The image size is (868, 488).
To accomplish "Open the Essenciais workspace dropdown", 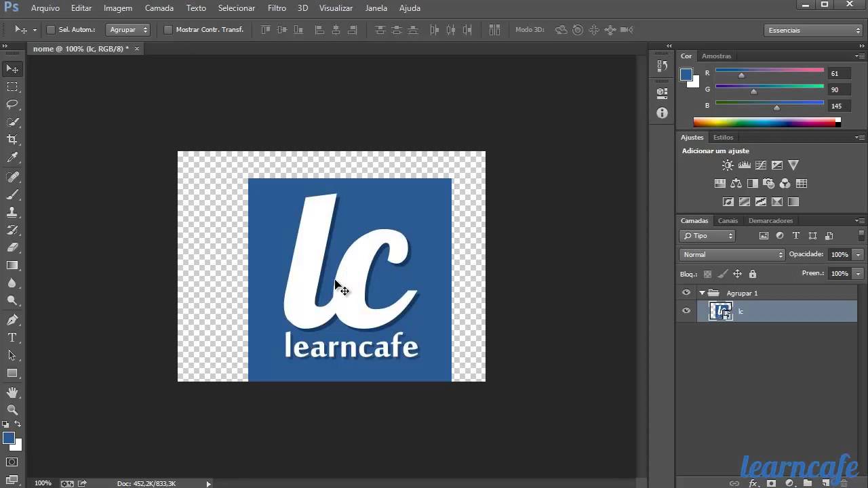I will (813, 30).
